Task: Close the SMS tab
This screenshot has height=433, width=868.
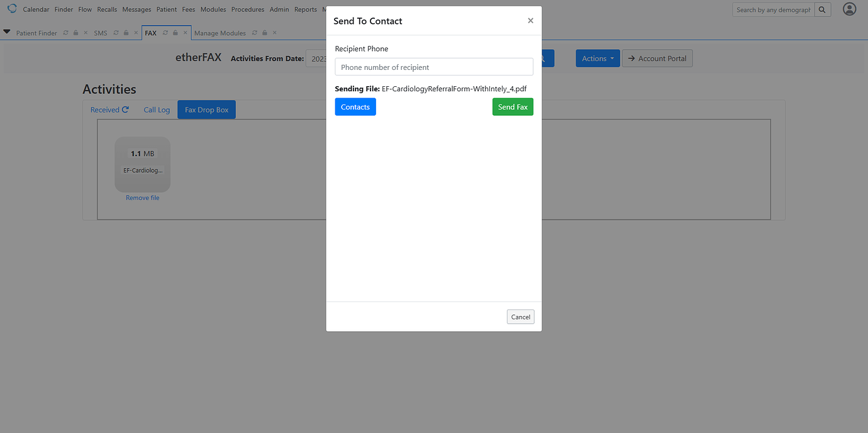Action: tap(135, 33)
